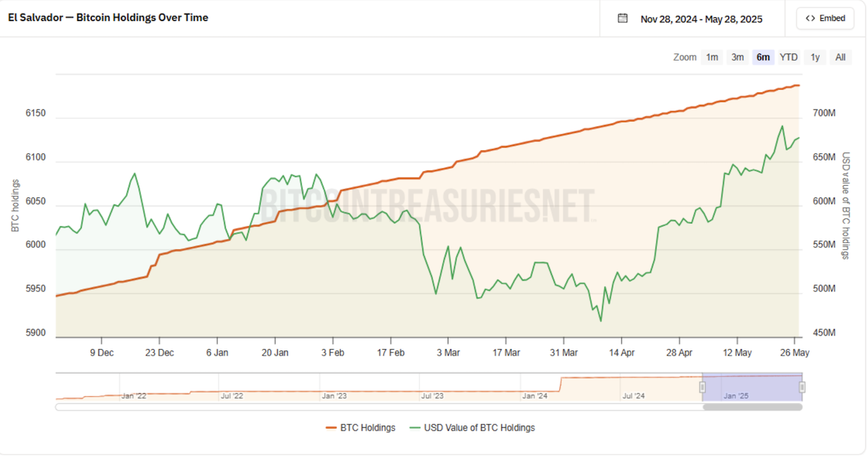This screenshot has width=868, height=456.
Task: Set zoom range to 1y
Action: pyautogui.click(x=815, y=57)
